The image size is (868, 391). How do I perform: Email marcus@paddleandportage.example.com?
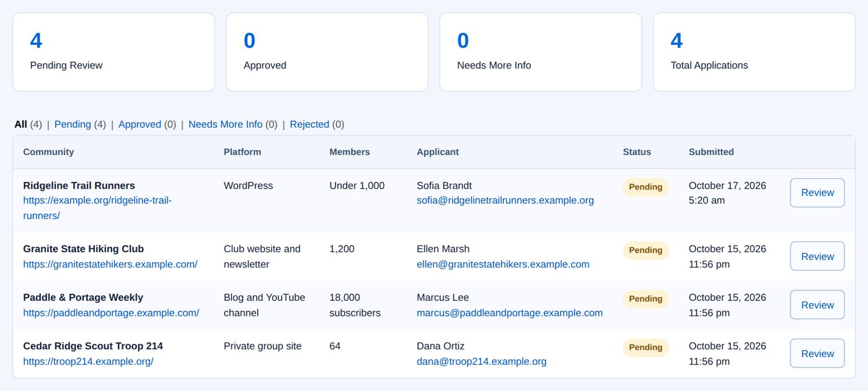pos(510,313)
